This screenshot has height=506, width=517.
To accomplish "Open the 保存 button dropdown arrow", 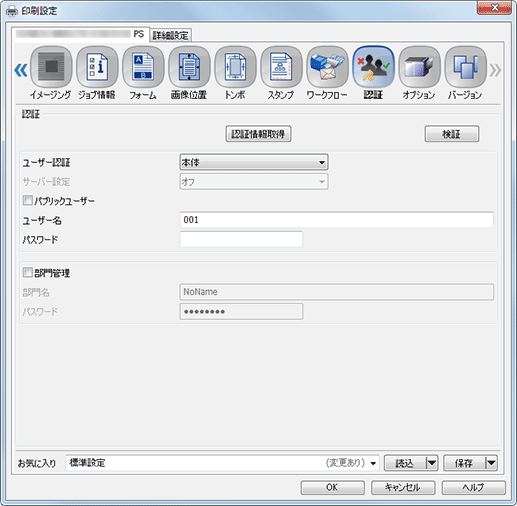I will pyautogui.click(x=491, y=463).
